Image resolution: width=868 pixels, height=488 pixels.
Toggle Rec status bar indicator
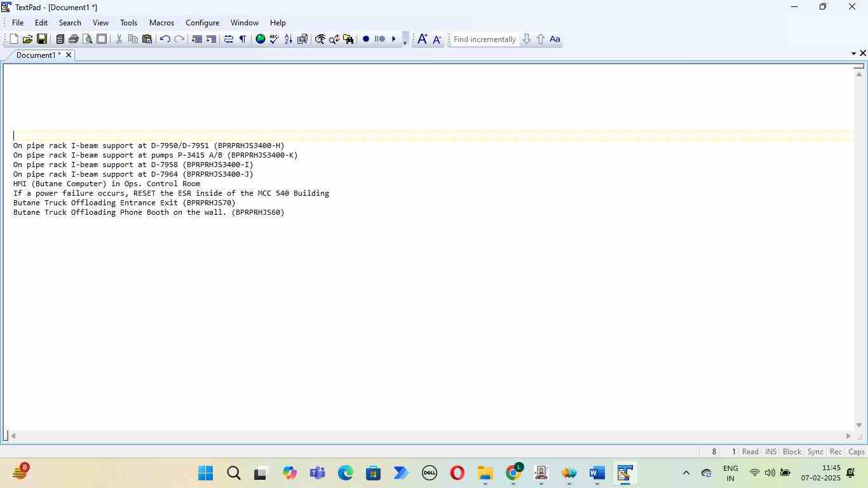836,452
